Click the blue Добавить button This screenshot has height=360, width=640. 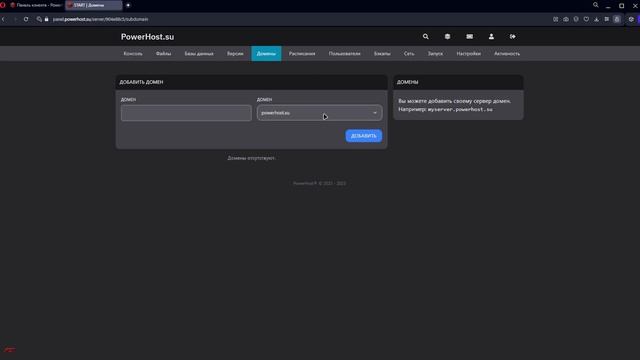[364, 136]
